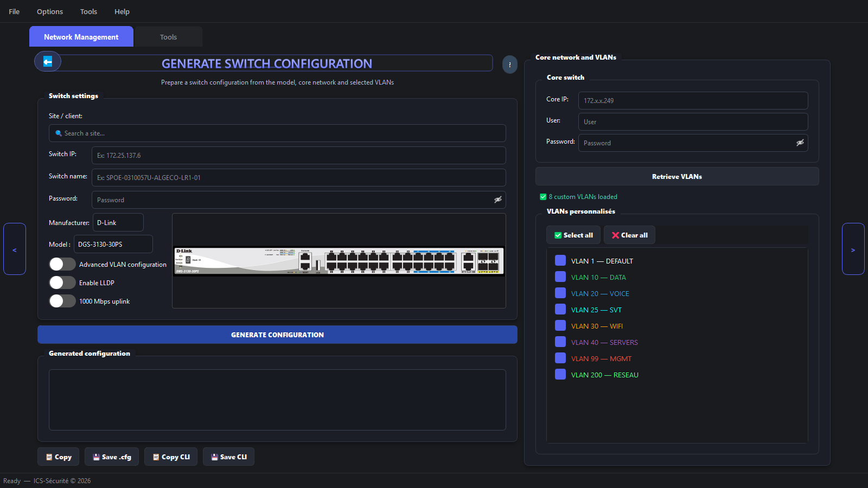The width and height of the screenshot is (868, 488).
Task: Click the Core switch User field
Action: 693,121
